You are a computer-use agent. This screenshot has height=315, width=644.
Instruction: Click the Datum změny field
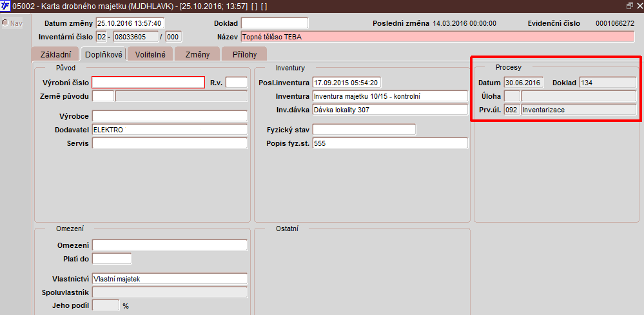tap(130, 23)
